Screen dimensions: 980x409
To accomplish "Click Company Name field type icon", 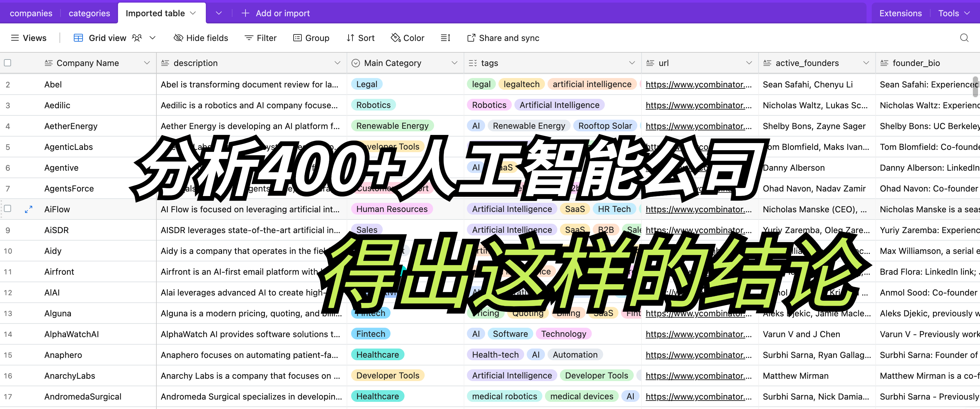I will tap(49, 63).
